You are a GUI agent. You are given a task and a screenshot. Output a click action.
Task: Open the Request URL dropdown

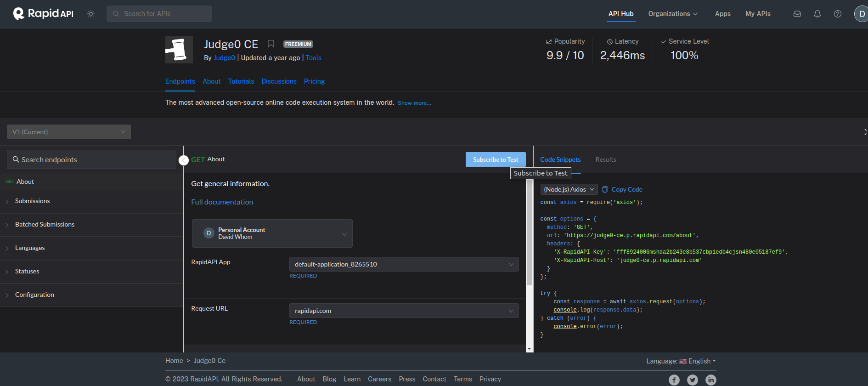click(x=404, y=311)
